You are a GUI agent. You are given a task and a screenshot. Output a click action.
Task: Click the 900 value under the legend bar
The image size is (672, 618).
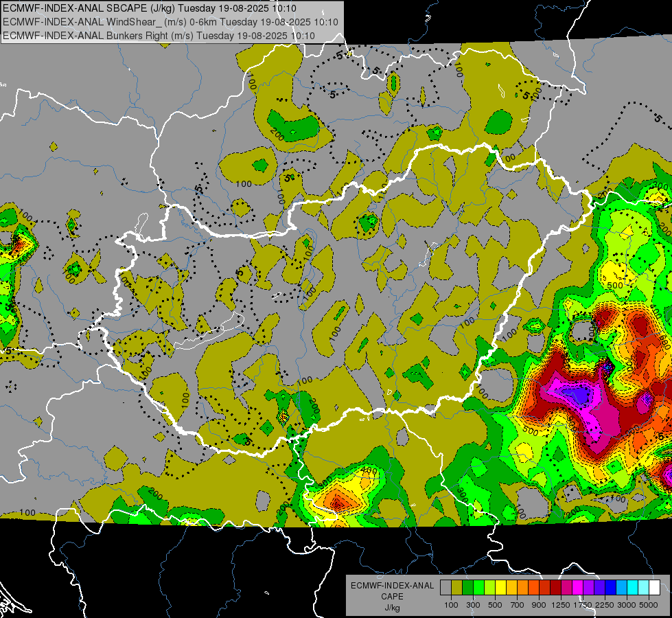539,605
